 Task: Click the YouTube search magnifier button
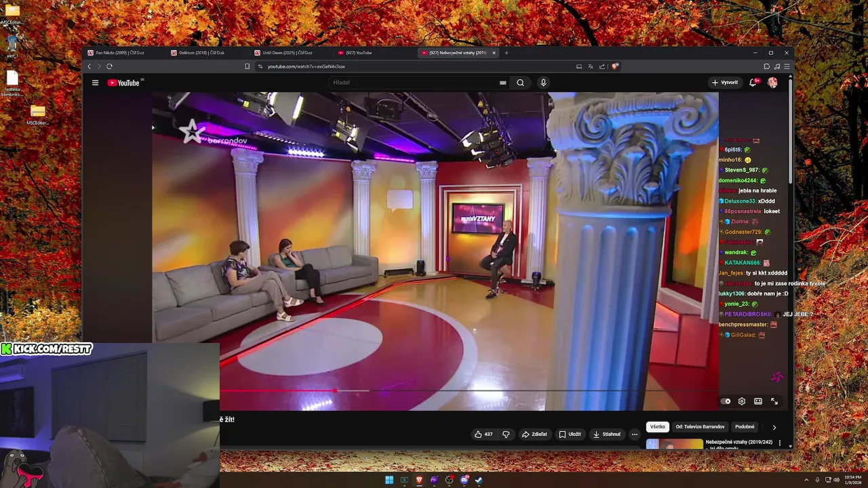pos(520,83)
